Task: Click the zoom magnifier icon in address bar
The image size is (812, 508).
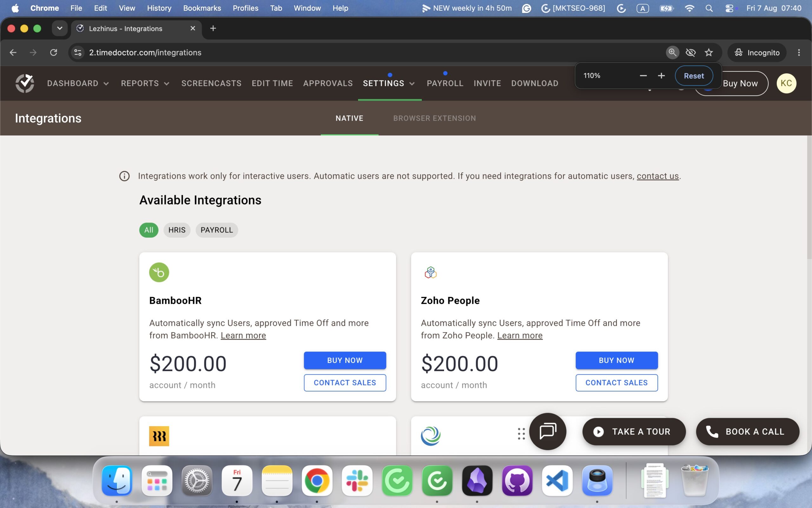Action: (x=672, y=52)
